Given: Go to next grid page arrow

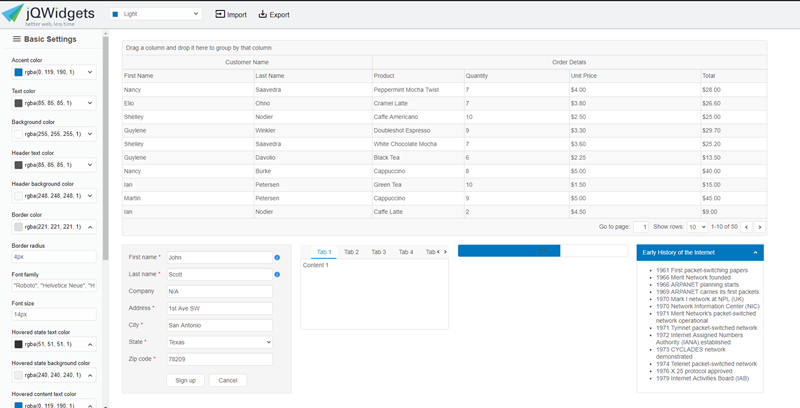Looking at the screenshot, I should point(760,227).
